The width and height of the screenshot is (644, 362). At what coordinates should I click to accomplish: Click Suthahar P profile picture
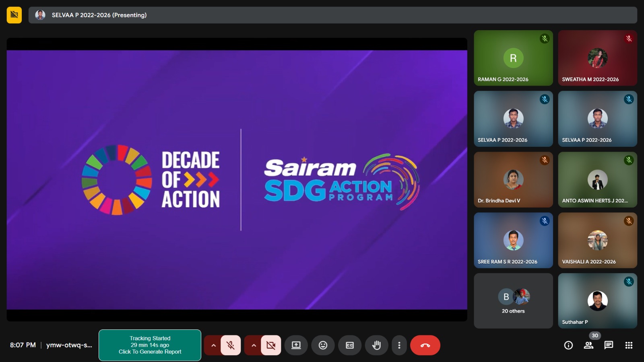598,301
